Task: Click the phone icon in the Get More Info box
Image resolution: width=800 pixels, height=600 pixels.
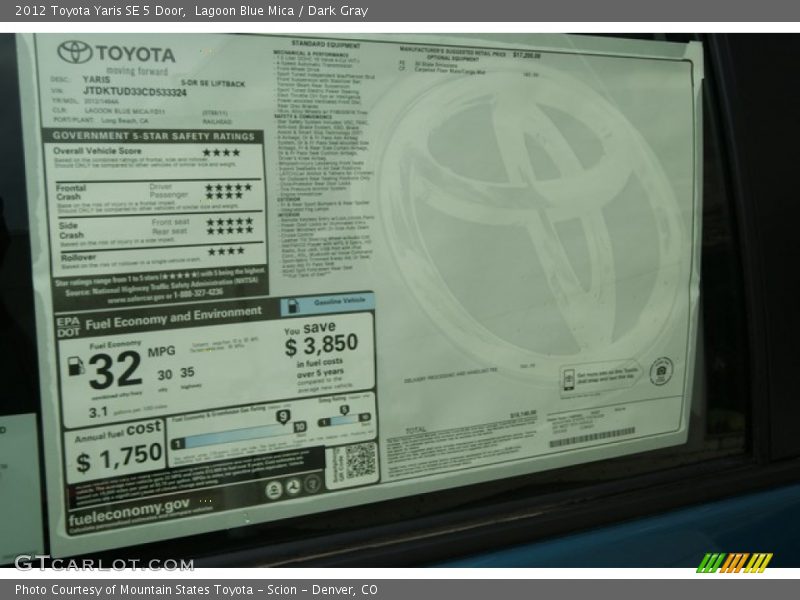Action: pyautogui.click(x=569, y=378)
